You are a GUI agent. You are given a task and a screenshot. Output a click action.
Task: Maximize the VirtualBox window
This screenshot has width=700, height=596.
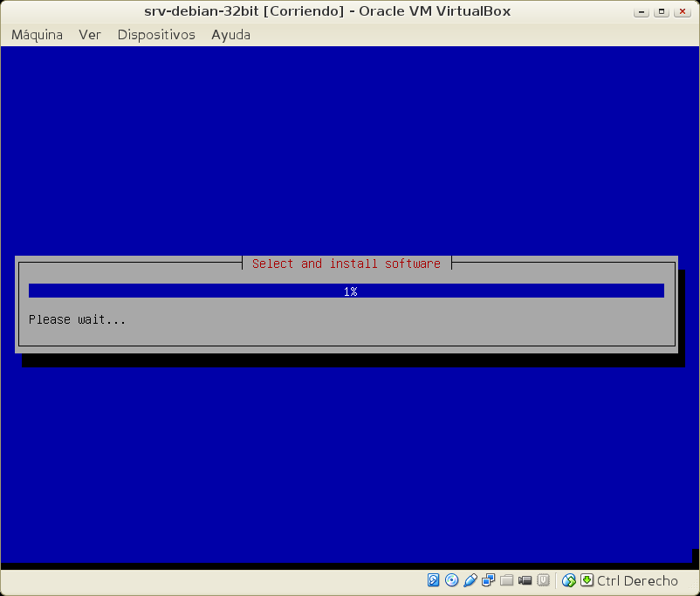tap(662, 11)
